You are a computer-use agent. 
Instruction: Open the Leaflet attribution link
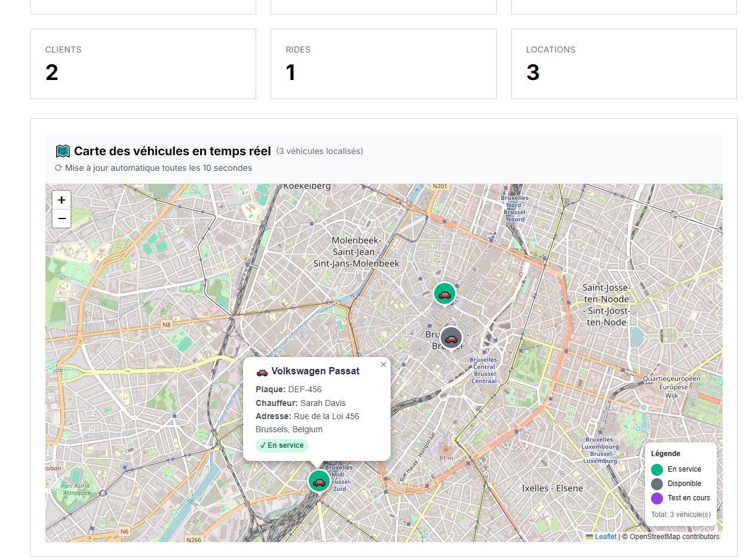604,536
